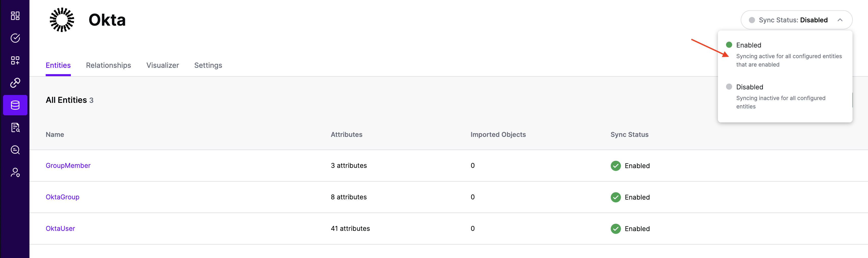The width and height of the screenshot is (868, 258).
Task: Click the '41 attributes' cell
Action: (350, 228)
